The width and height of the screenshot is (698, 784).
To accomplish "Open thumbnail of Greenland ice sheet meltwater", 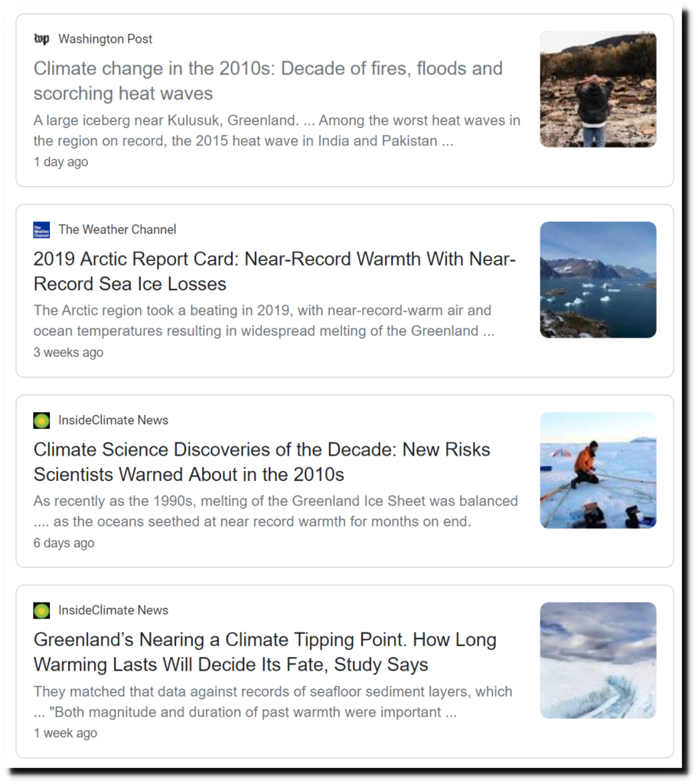I will point(598,661).
